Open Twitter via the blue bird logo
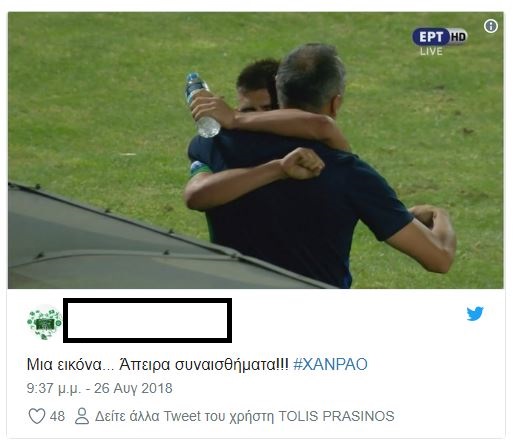This screenshot has width=513, height=446. (x=475, y=314)
